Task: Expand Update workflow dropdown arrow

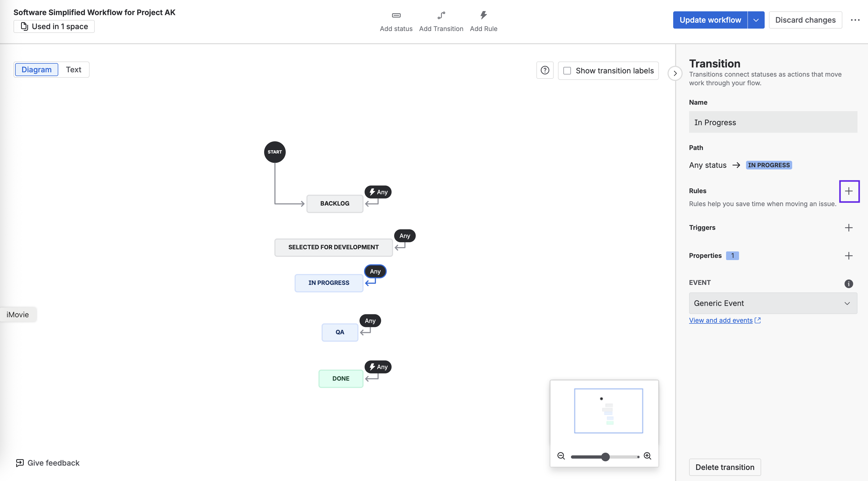Action: click(756, 20)
